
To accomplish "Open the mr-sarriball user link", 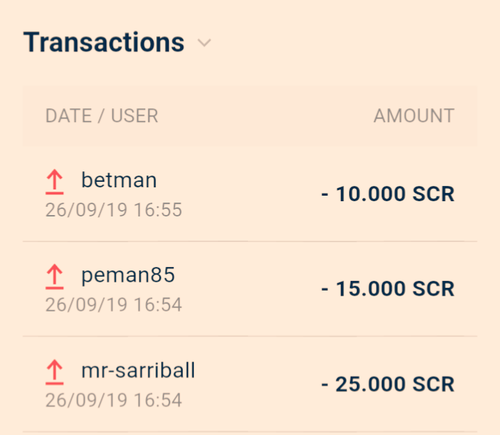I will tap(138, 370).
